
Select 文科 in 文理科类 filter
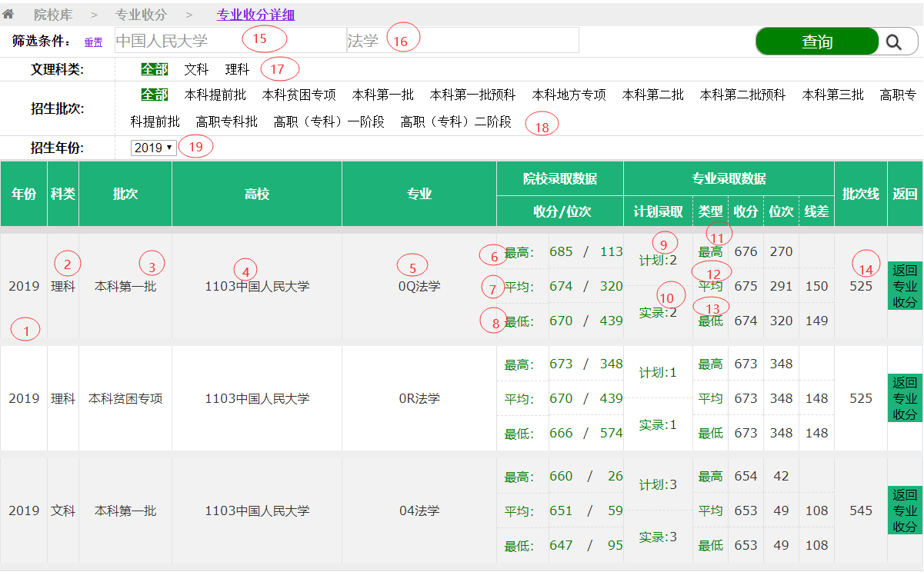point(196,69)
